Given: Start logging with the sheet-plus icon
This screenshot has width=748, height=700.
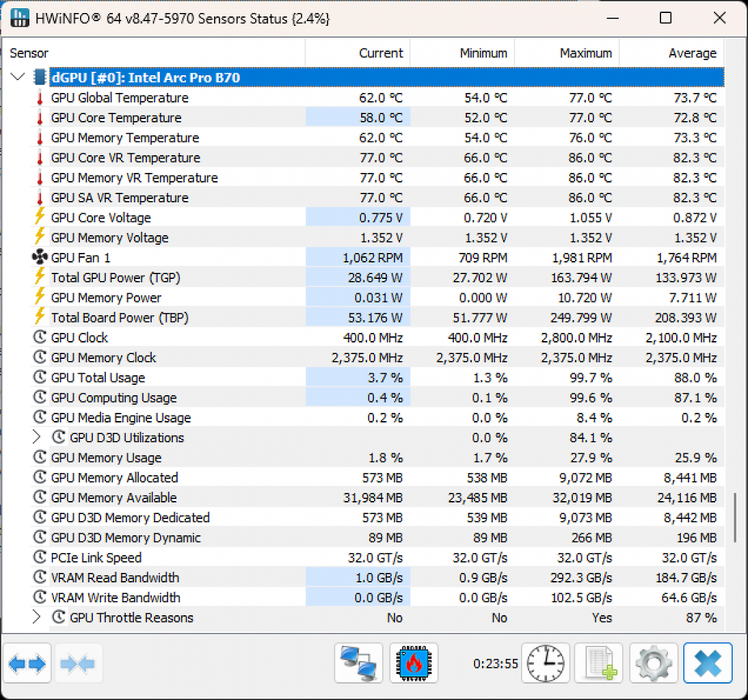Looking at the screenshot, I should point(599,663).
